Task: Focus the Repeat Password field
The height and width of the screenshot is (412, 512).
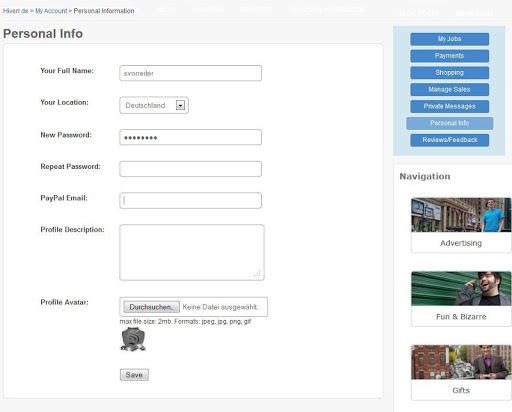Action: pos(191,169)
